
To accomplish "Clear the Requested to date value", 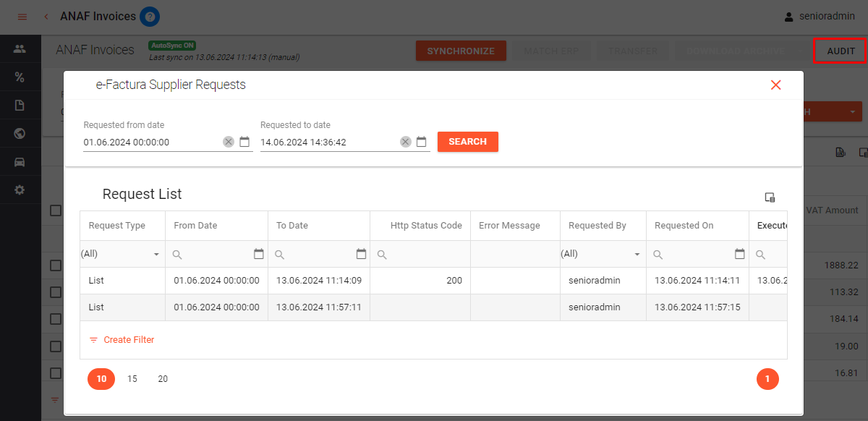I will [406, 142].
